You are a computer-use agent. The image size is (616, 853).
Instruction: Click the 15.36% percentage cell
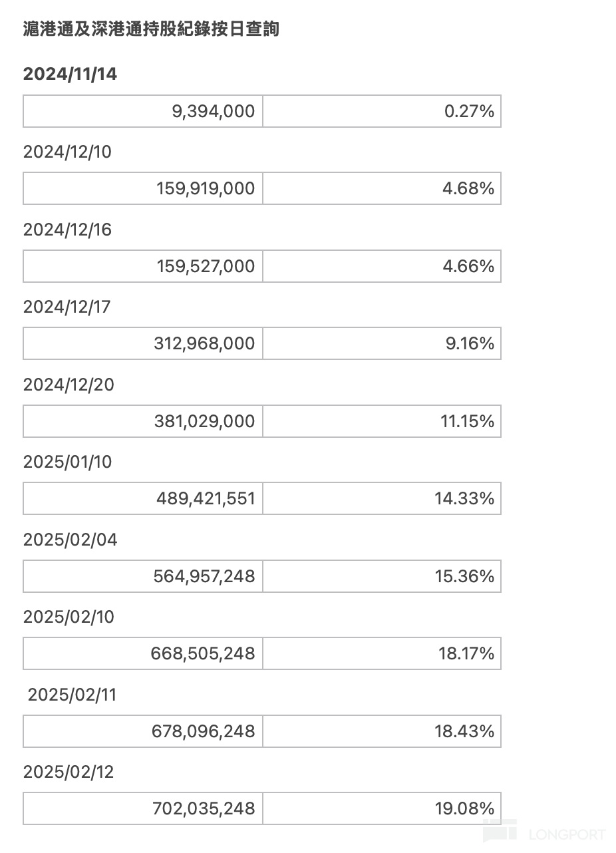pyautogui.click(x=382, y=576)
